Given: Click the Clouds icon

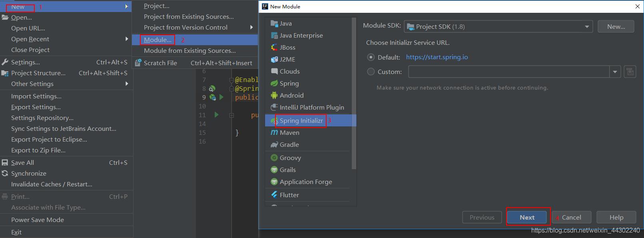Looking at the screenshot, I should tap(274, 71).
